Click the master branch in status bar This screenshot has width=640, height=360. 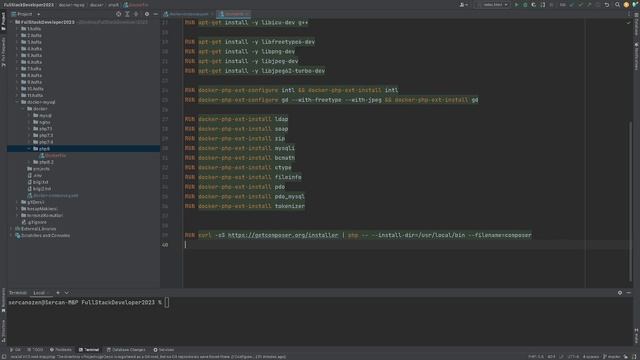[612, 357]
